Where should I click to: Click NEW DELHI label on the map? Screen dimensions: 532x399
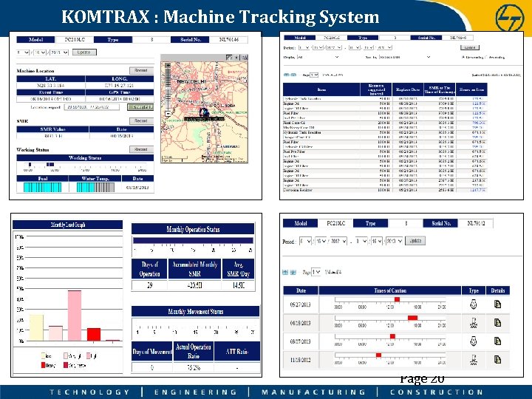click(x=190, y=81)
